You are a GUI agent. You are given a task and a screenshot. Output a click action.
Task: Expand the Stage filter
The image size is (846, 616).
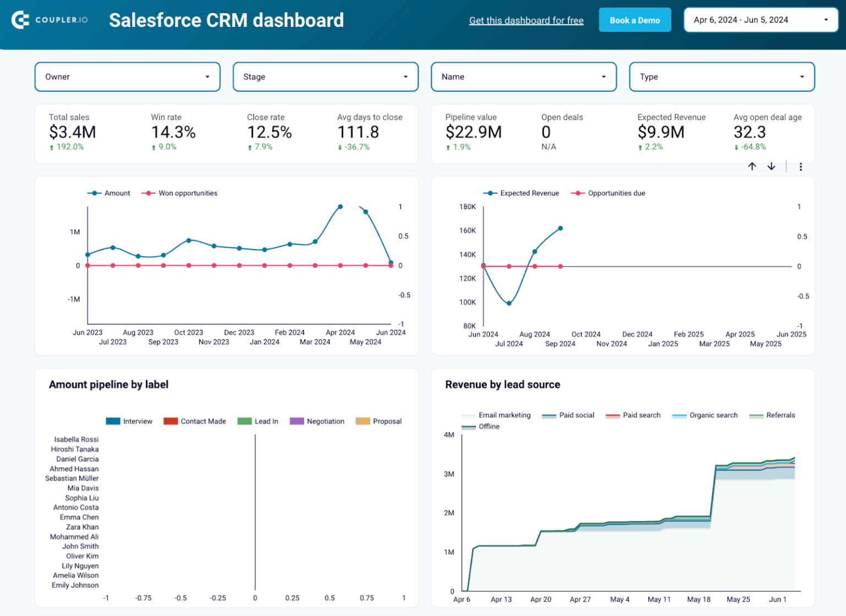tap(326, 77)
